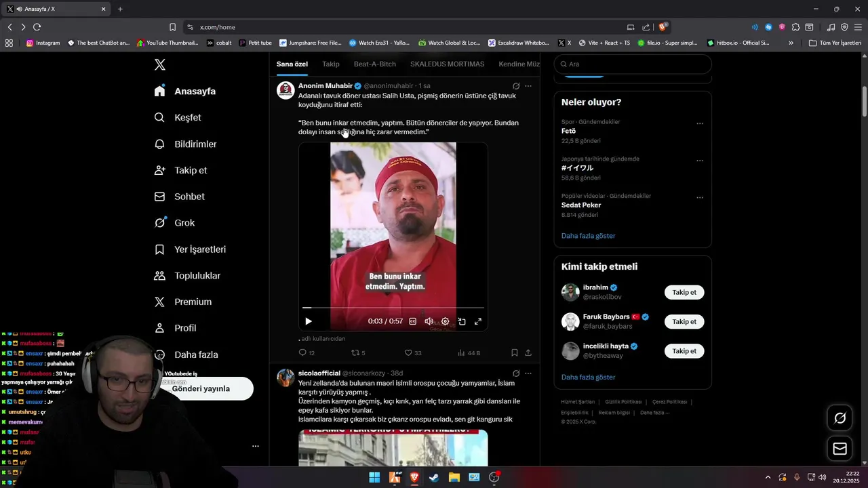The width and height of the screenshot is (868, 488).
Task: Open more options for Fetö trend
Action: pos(700,123)
